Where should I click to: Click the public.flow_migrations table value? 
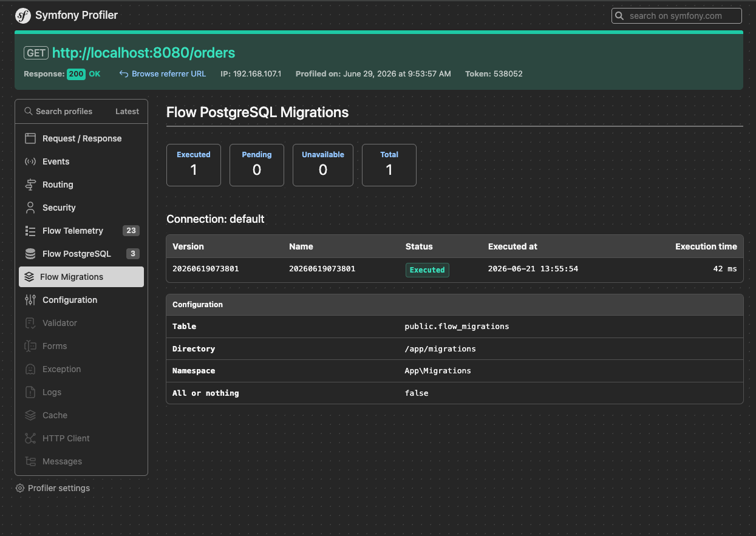click(x=457, y=327)
